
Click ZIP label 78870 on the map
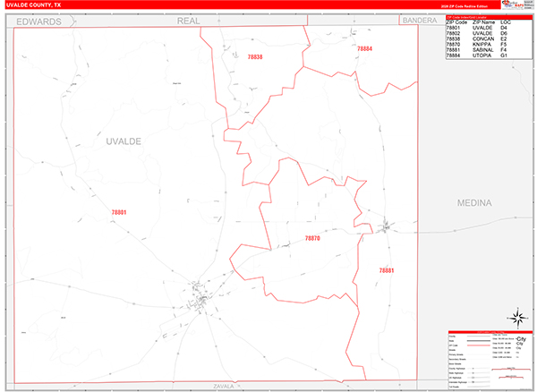pos(312,238)
